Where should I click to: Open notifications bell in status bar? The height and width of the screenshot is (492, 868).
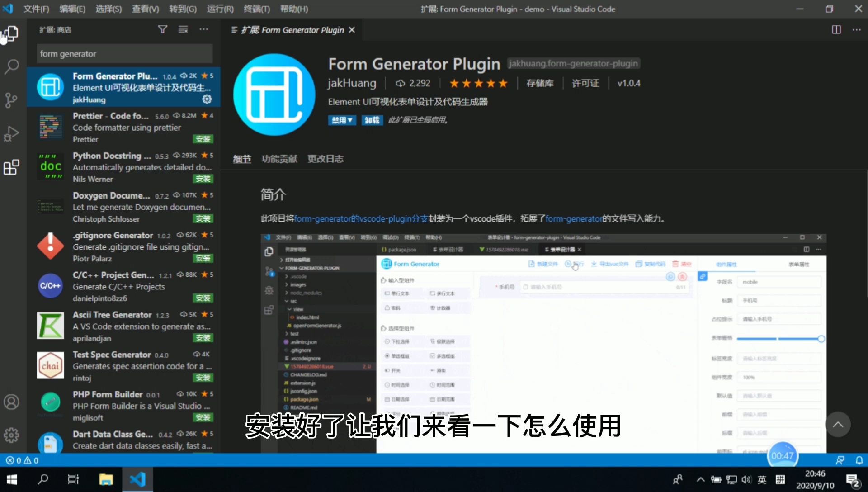point(859,460)
